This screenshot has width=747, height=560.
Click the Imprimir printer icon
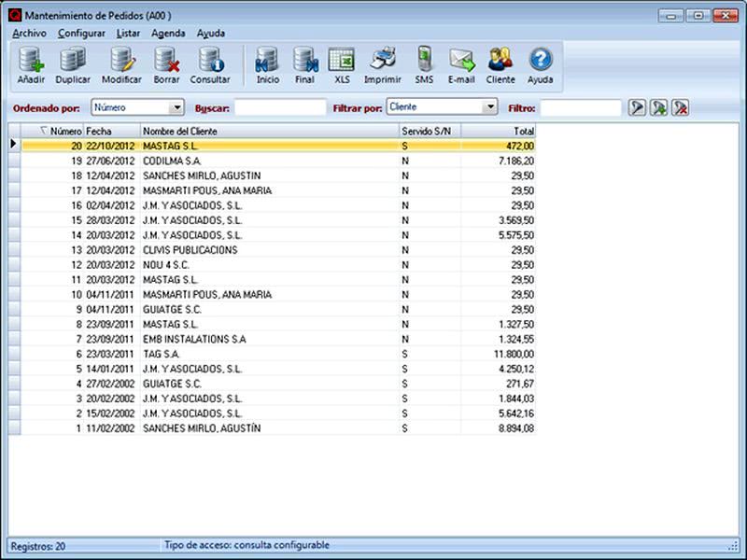click(383, 60)
